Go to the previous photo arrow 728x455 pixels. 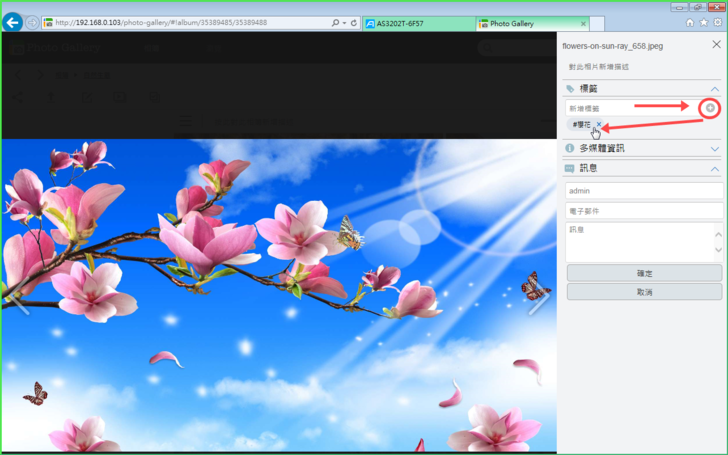[18, 301]
